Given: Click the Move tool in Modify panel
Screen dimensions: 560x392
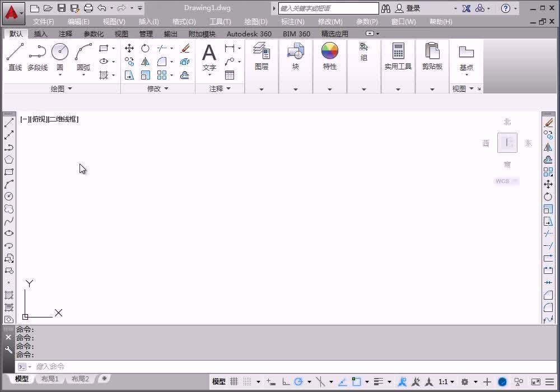Looking at the screenshot, I should [129, 48].
